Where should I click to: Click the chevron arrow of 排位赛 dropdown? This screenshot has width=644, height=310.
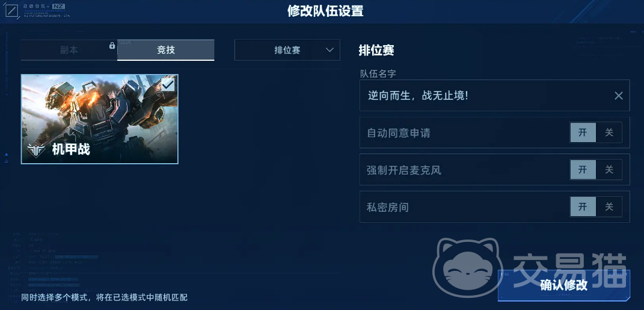[330, 50]
